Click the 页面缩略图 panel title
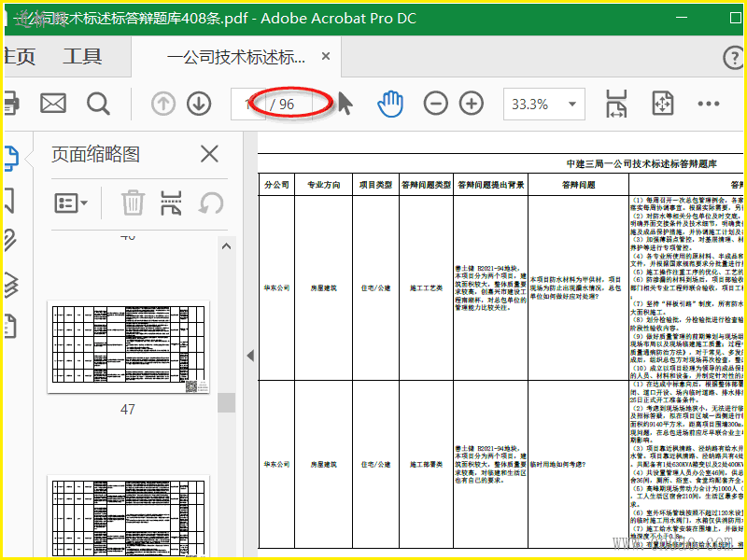747x560 pixels. tap(95, 154)
